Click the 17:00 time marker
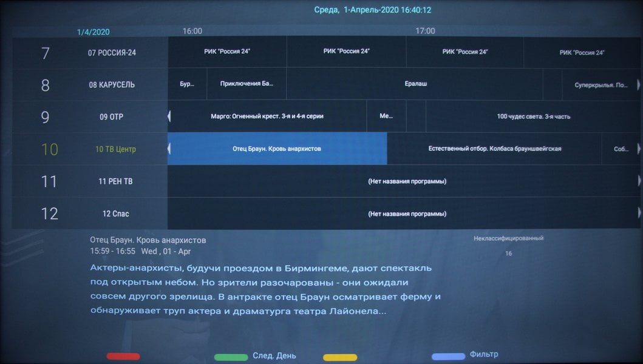Viewport: 643px width, 364px height. 425,31
